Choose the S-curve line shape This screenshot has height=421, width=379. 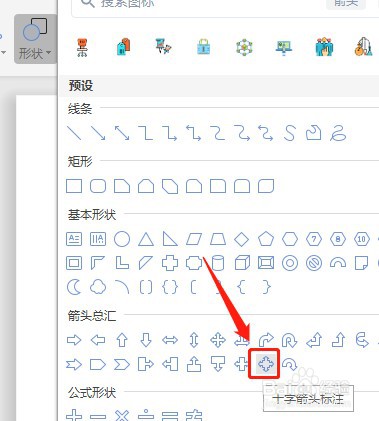click(289, 133)
